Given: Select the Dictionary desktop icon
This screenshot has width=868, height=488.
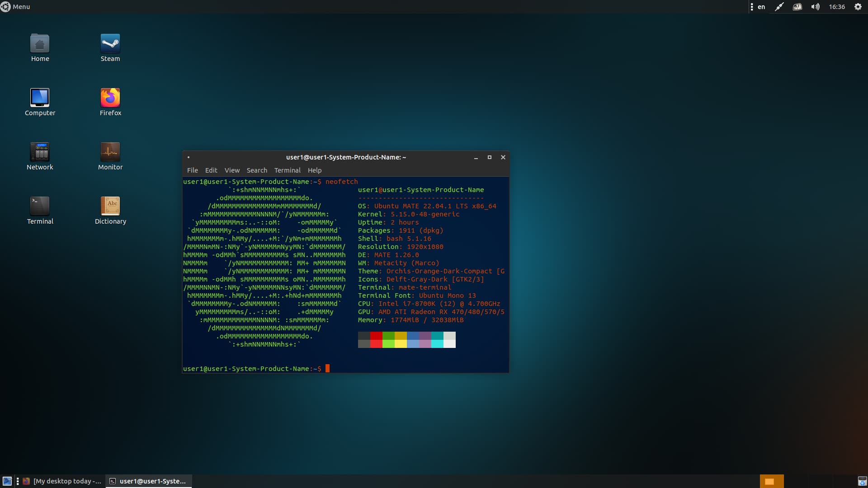Looking at the screenshot, I should coord(110,206).
